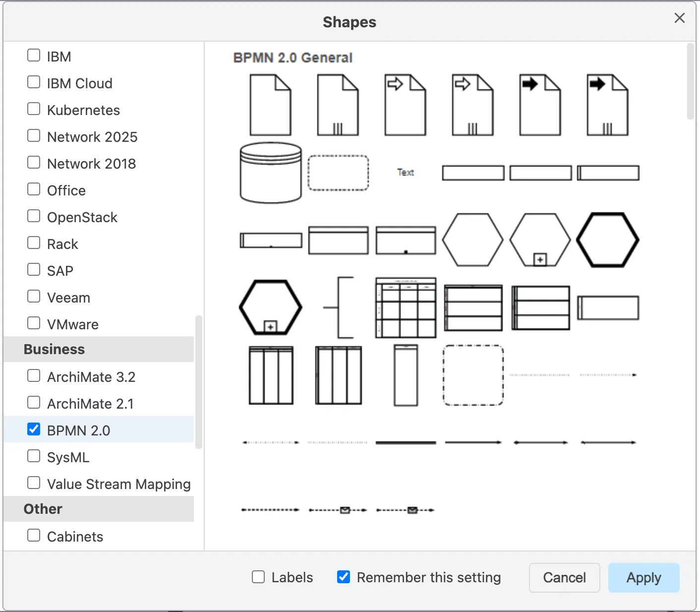The image size is (700, 612).
Task: Enable the SysML library
Action: (34, 456)
